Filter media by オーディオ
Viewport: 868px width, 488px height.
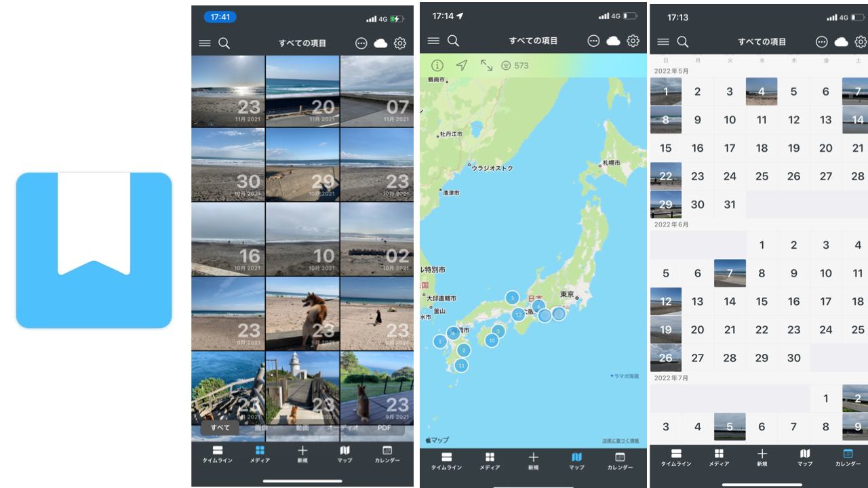tap(342, 428)
